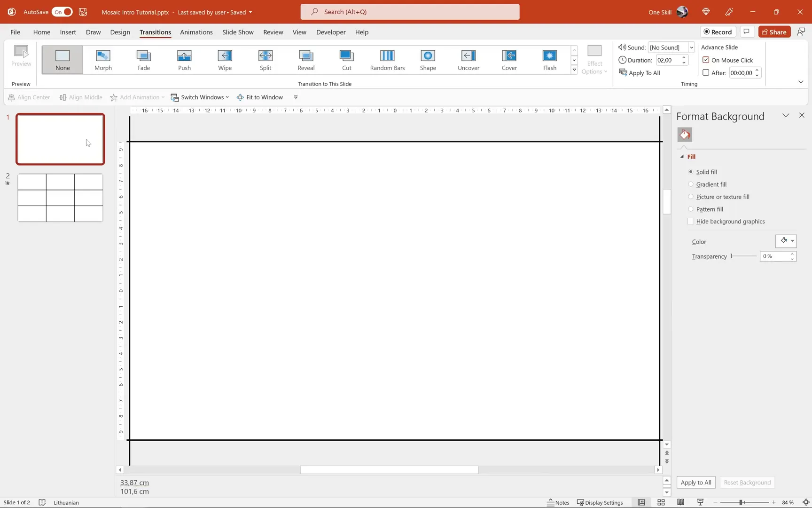This screenshot has height=508, width=812.
Task: Enable the After timing checkbox
Action: tap(706, 72)
